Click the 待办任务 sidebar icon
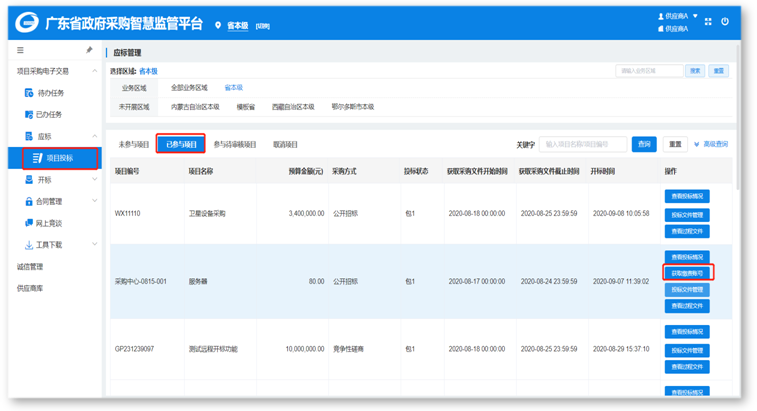 [29, 93]
